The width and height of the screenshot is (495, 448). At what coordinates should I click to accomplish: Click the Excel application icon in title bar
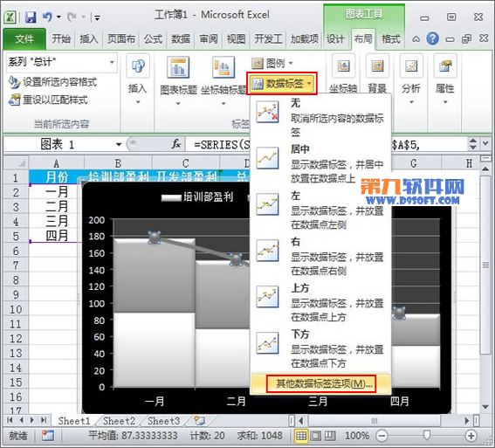[x=10, y=17]
